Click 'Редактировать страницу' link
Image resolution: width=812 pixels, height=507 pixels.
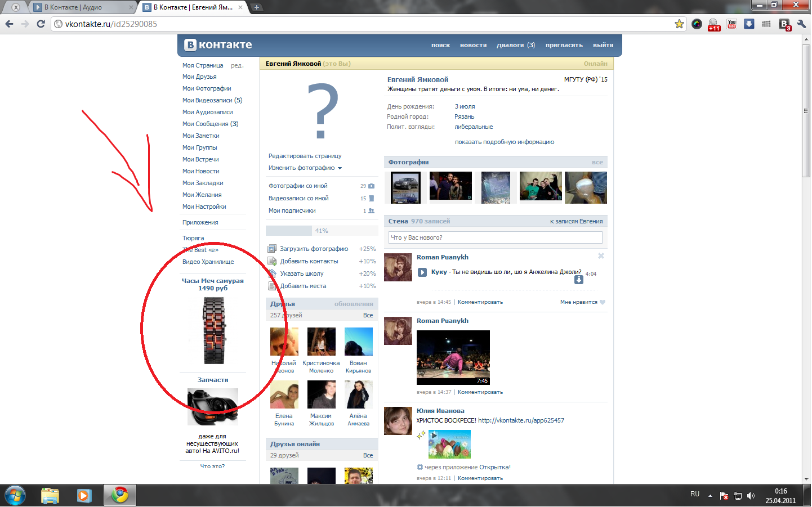tap(305, 156)
